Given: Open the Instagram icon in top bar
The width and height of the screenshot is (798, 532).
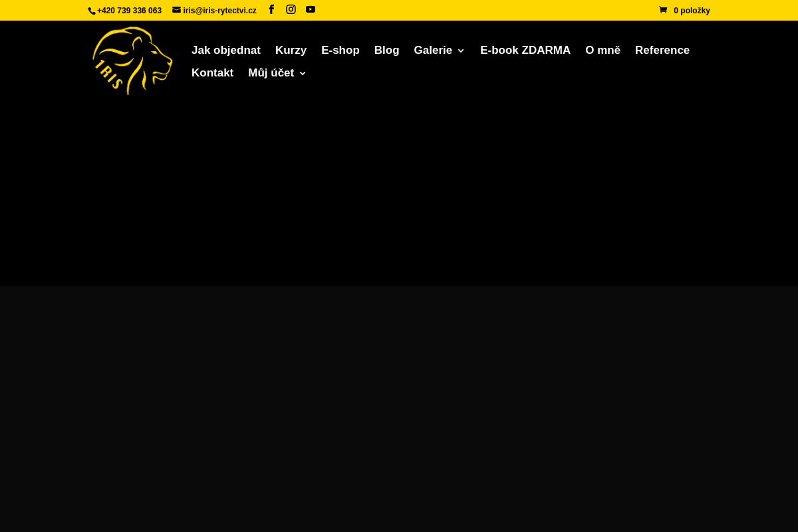Looking at the screenshot, I should coord(291,9).
